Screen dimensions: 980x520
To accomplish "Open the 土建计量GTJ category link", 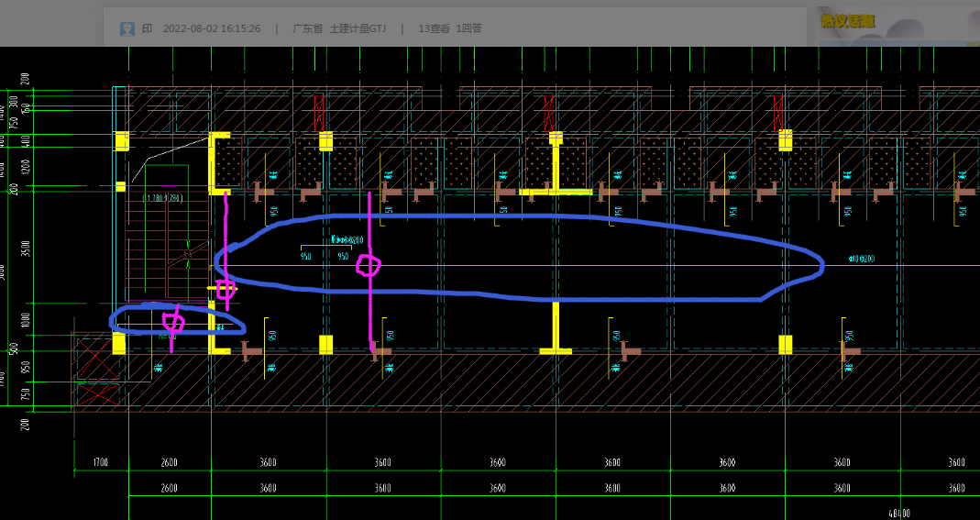I will pyautogui.click(x=358, y=28).
